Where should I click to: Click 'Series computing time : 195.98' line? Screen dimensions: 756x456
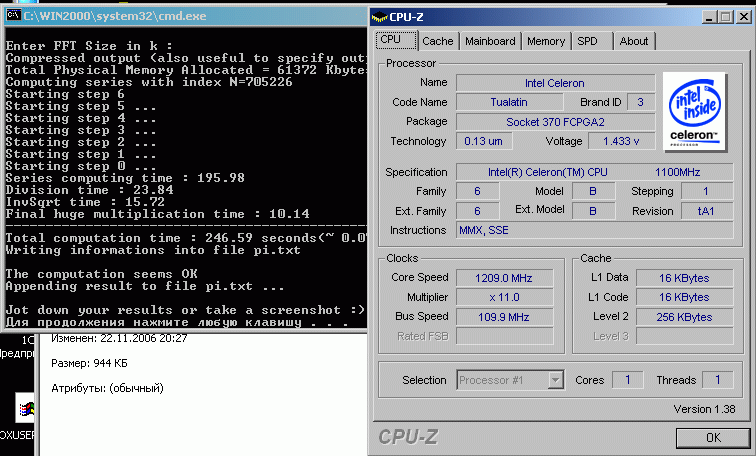coord(125,178)
